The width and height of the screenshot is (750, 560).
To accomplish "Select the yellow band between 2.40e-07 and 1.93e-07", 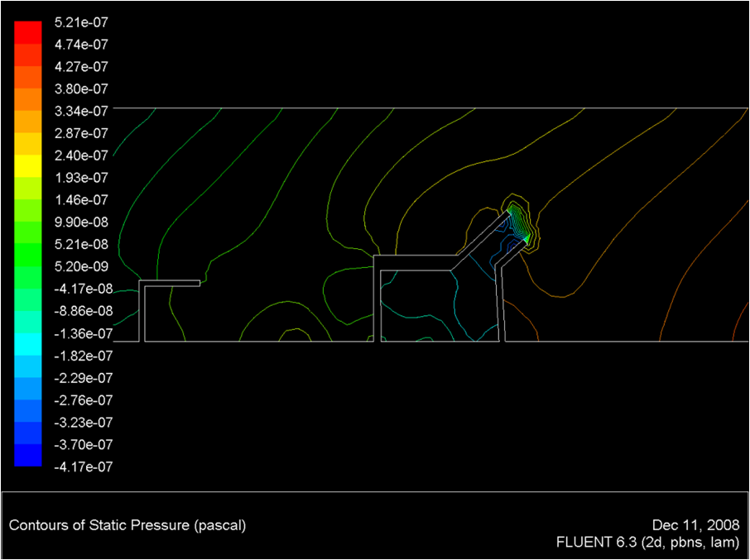I will point(28,166).
